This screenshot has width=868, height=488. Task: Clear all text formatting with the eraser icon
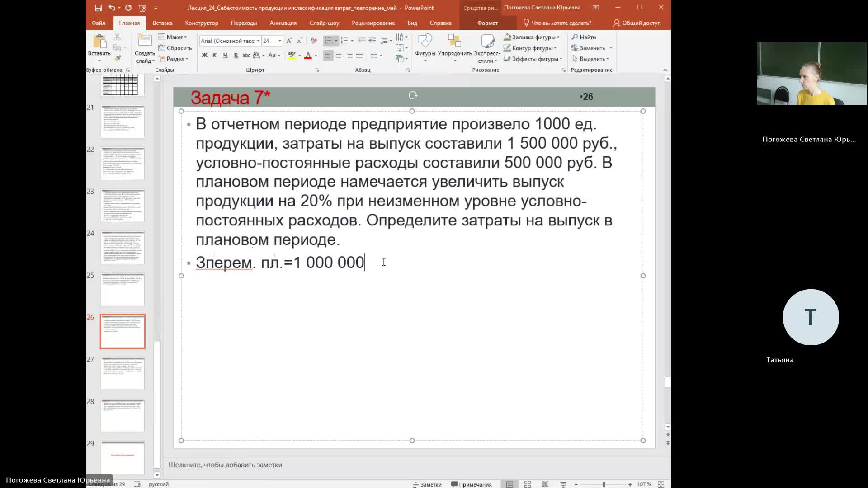(314, 41)
